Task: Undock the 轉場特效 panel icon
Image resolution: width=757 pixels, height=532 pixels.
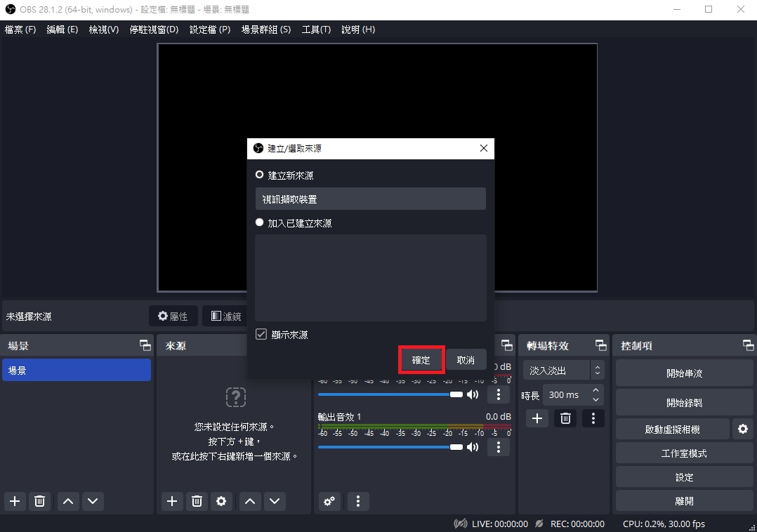Action: (x=601, y=345)
